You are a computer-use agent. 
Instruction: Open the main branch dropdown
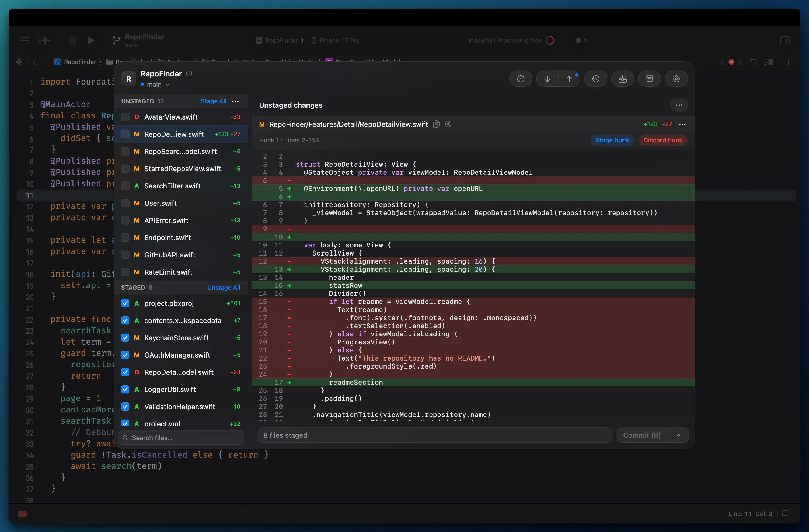tap(155, 84)
